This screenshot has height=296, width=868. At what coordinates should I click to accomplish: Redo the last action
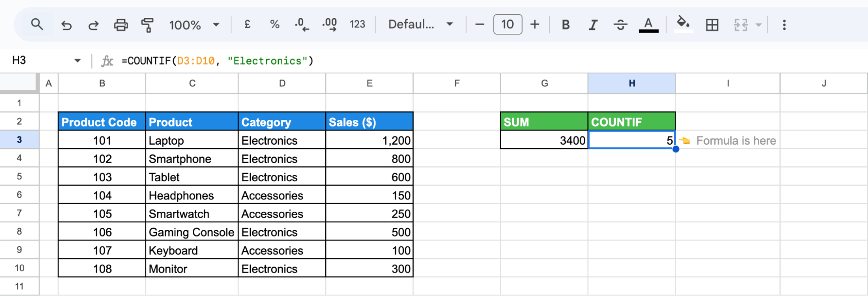coord(93,25)
